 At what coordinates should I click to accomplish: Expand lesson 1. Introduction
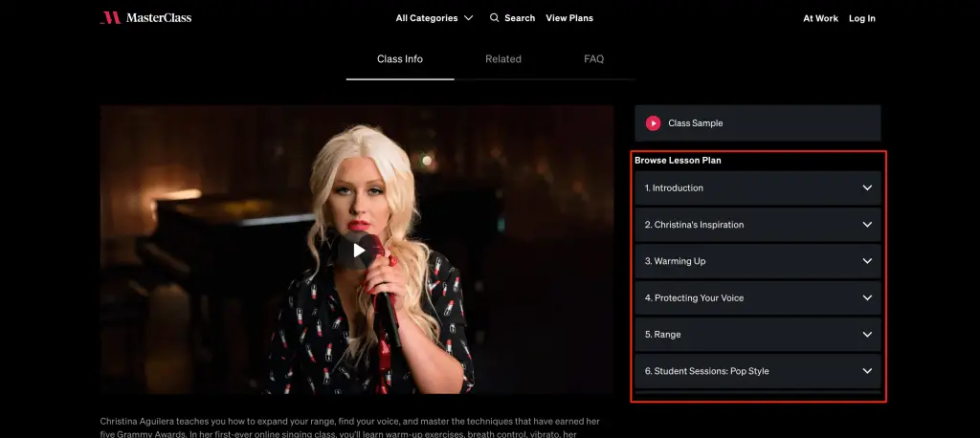click(x=758, y=188)
